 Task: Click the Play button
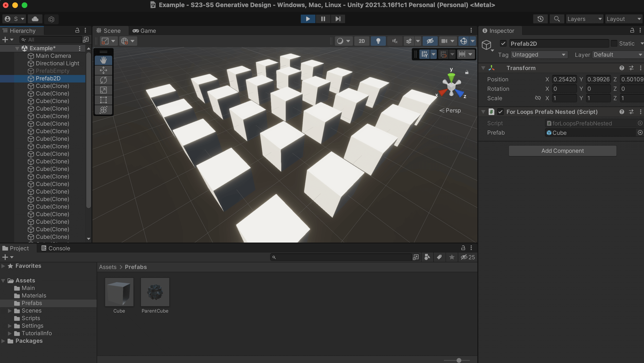point(308,19)
